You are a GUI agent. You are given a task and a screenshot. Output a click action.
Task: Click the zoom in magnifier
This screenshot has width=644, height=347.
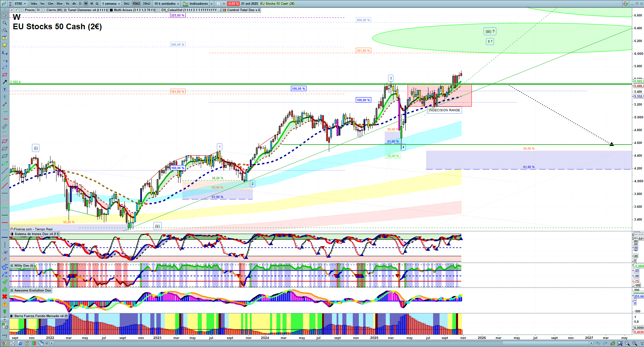pos(635,343)
